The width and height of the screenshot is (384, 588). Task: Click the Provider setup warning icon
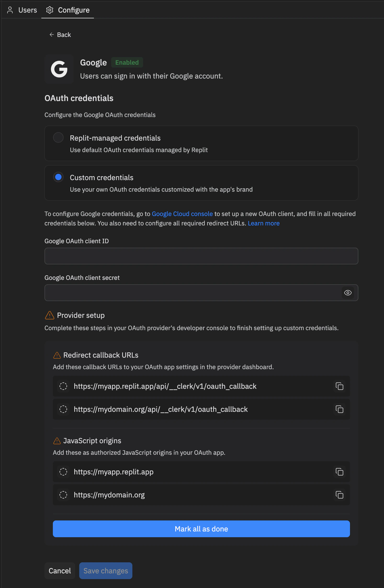click(50, 315)
